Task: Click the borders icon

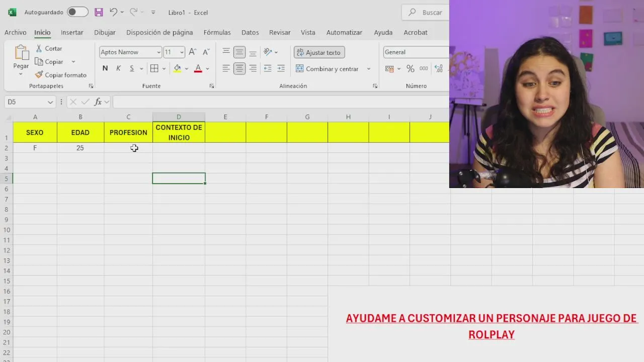Action: coord(154,68)
